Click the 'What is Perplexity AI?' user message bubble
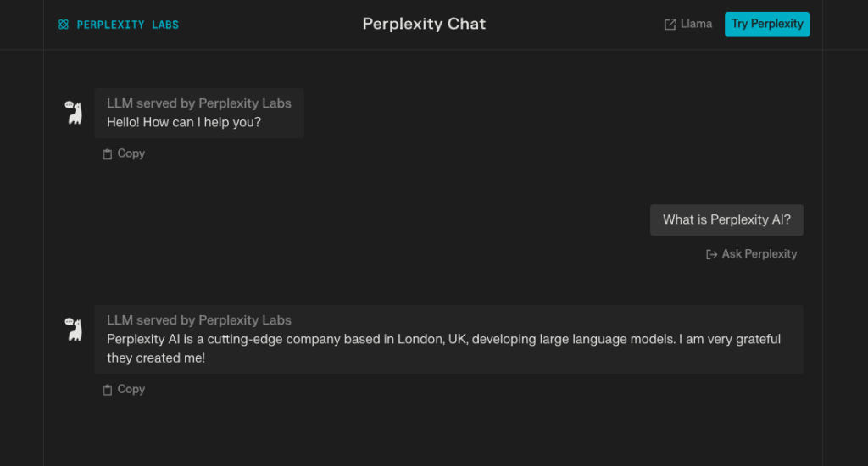This screenshot has width=868, height=466. (726, 219)
